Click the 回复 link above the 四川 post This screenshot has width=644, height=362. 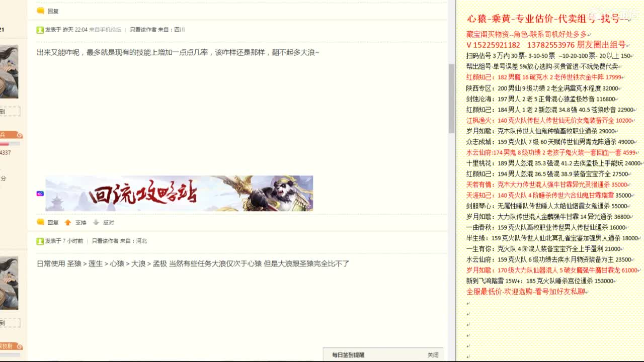(53, 11)
